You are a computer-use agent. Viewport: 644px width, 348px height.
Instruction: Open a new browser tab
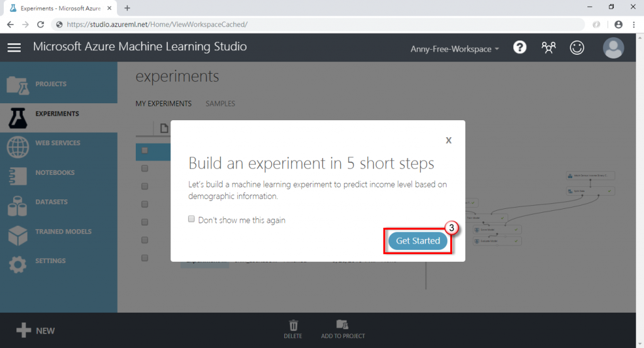pyautogui.click(x=127, y=8)
